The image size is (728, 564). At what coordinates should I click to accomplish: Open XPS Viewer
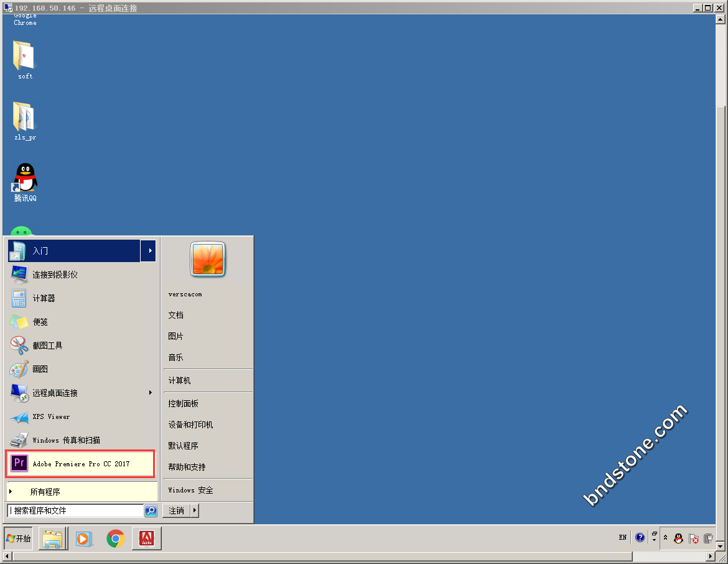tap(51, 416)
